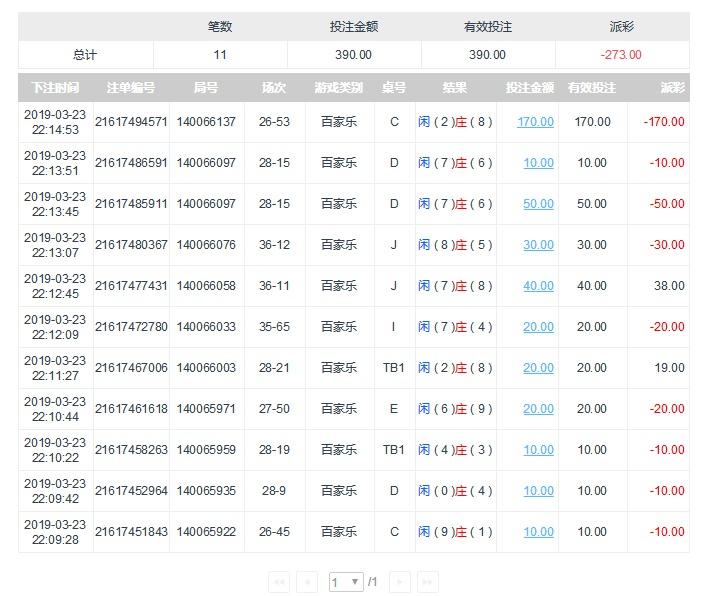The height and width of the screenshot is (596, 721).
Task: Click the 百家乐 cell in order 21617494571 row
Action: click(x=339, y=122)
